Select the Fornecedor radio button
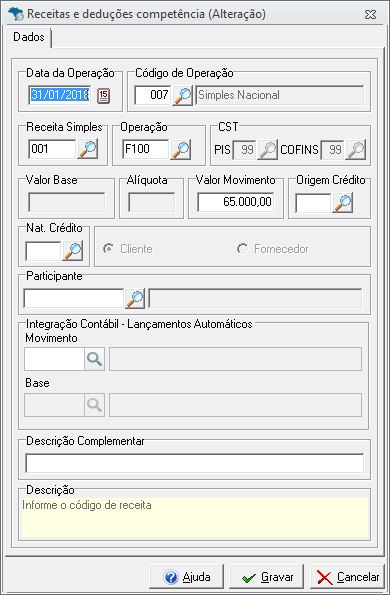 [242, 249]
